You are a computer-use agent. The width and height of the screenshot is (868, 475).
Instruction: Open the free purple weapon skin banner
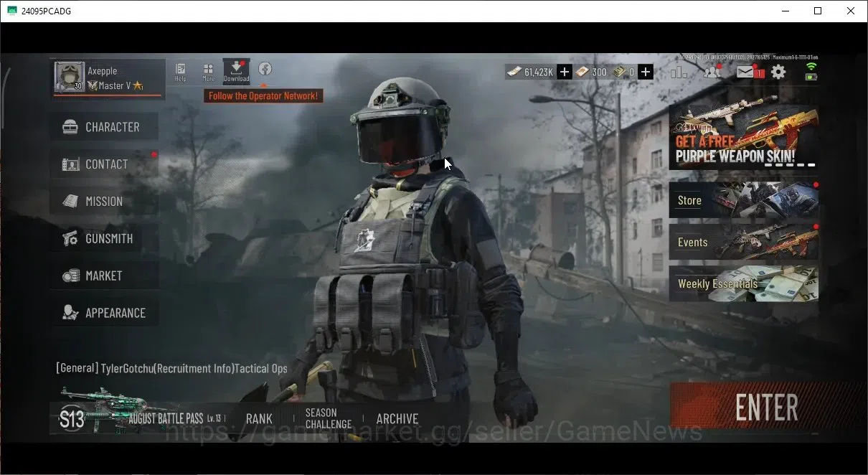(743, 137)
